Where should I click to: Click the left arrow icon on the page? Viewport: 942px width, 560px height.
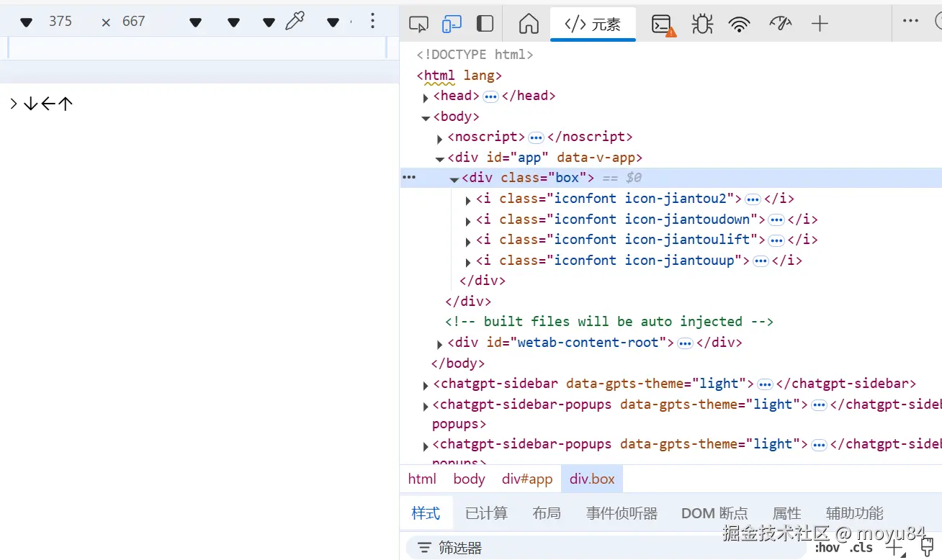tap(48, 104)
